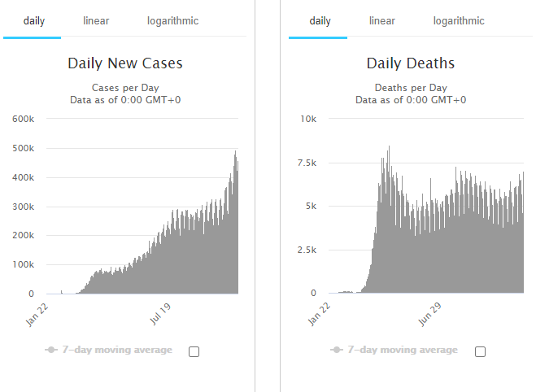The width and height of the screenshot is (536, 392).
Task: Switch Daily New Cases chart to linear
Action: click(96, 21)
